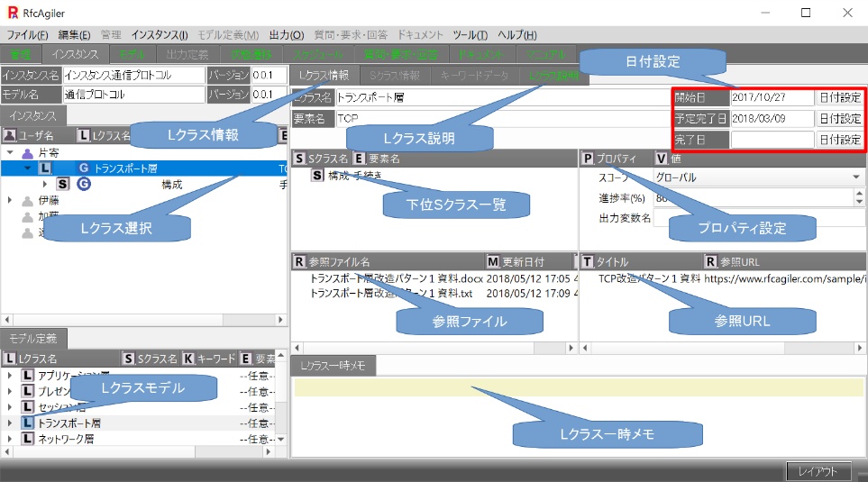
Task: Switch to the マニュアル main tab
Action: pos(546,54)
